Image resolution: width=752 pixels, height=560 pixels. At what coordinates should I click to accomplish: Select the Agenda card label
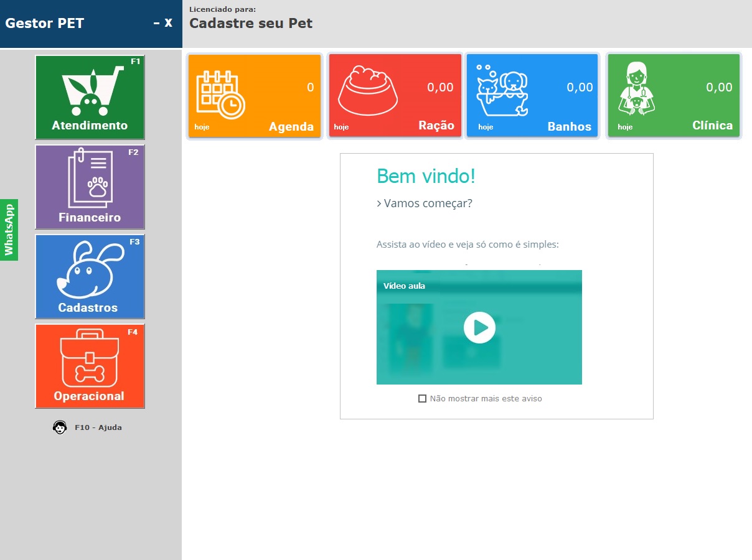[x=291, y=126]
